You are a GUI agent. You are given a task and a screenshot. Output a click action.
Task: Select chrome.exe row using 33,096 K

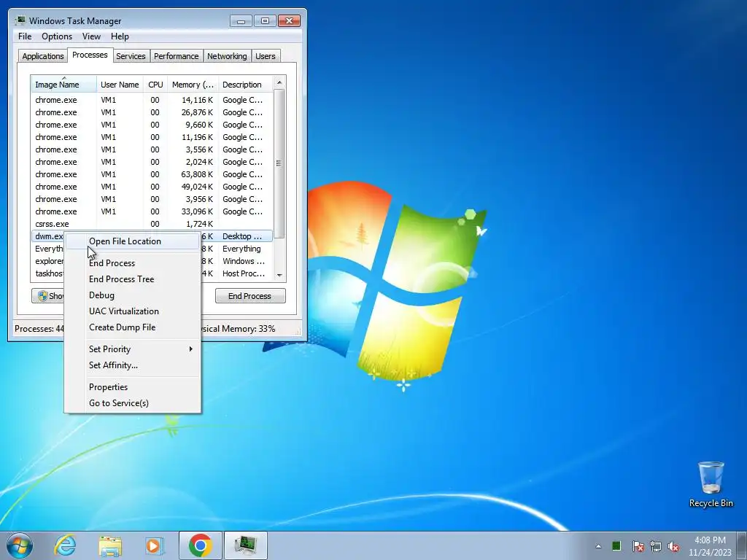[x=152, y=211]
